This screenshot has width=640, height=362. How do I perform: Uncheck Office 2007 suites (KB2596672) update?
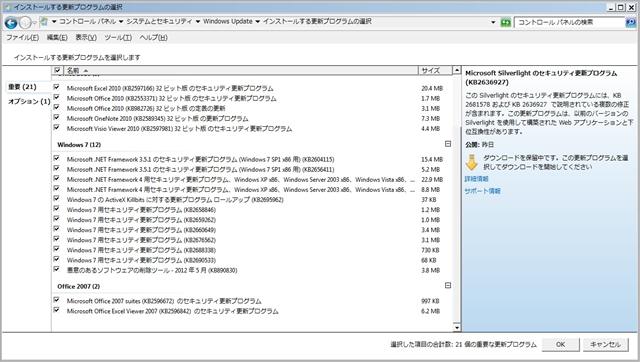pyautogui.click(x=56, y=300)
